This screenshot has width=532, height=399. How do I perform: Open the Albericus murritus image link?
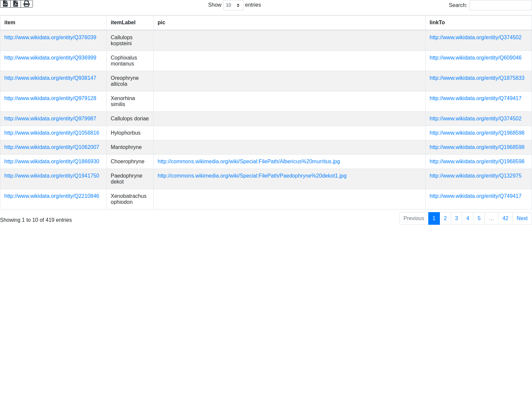248,162
